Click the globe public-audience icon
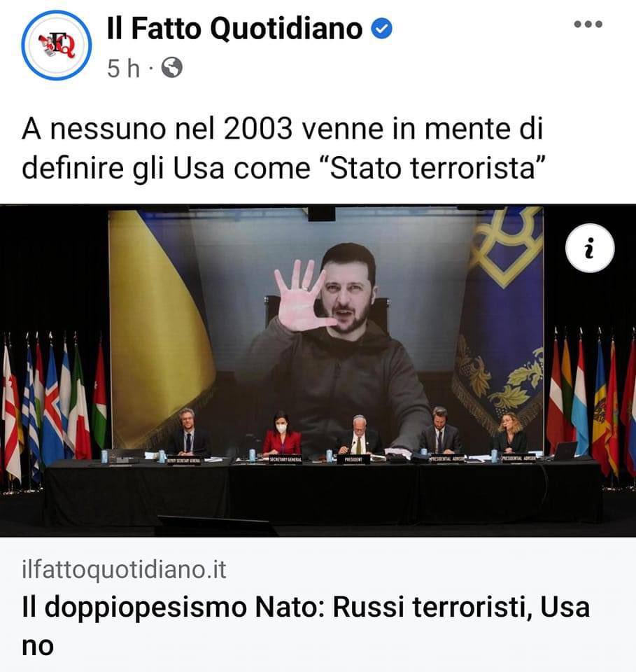636x672 pixels. click(171, 67)
